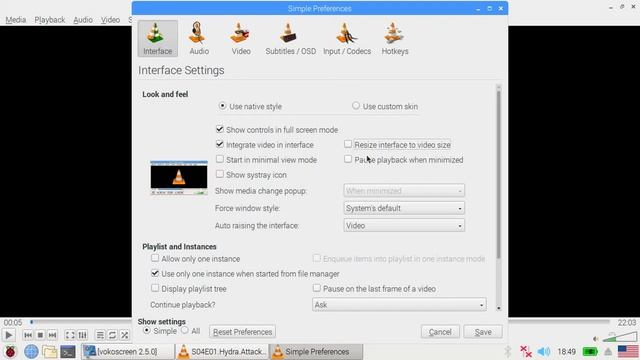Open Video menu in VLC window
Viewport: 640px width, 360px height.
110,20
